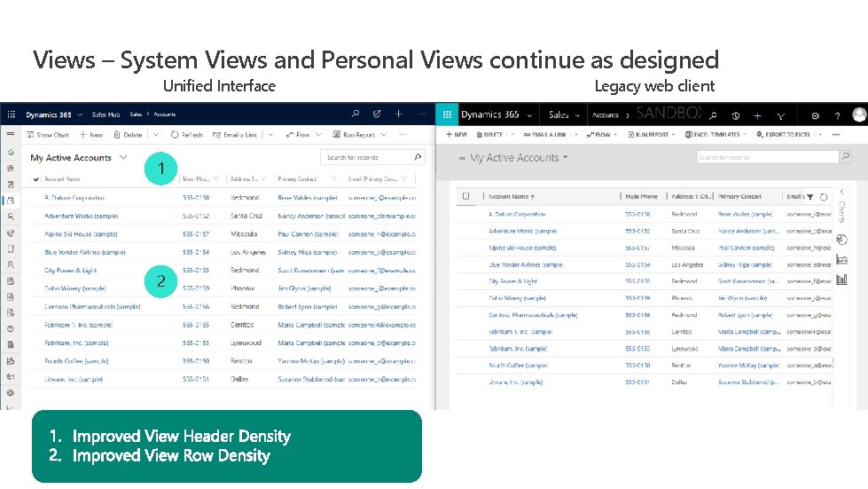Click Show Chart in Unified Interface toolbar
This screenshot has height=489, width=868.
point(48,135)
